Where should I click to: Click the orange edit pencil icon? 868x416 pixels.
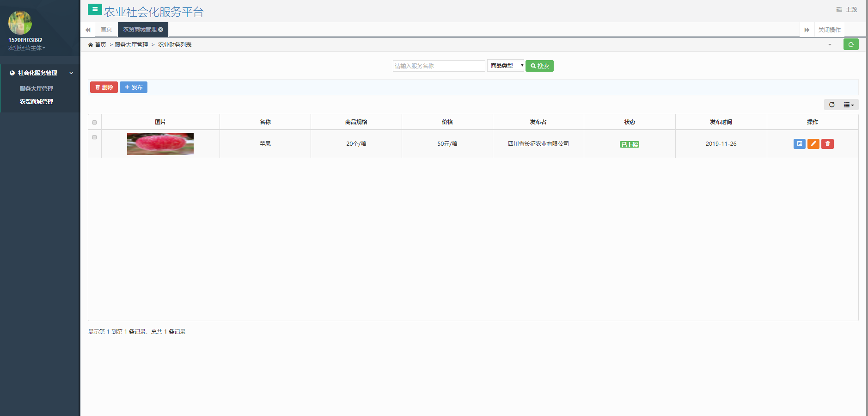click(813, 144)
